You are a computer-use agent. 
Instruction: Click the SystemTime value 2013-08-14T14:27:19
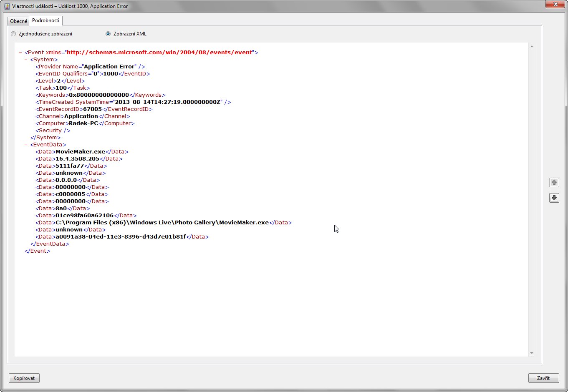[x=168, y=102]
